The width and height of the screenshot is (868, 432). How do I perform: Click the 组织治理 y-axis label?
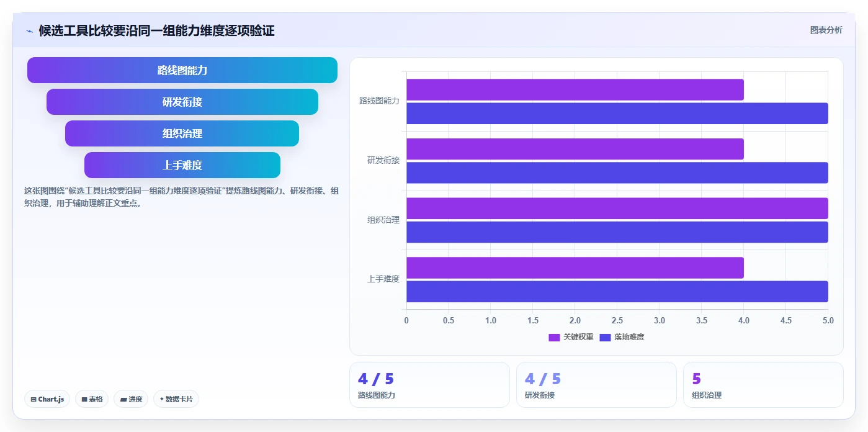tap(383, 220)
